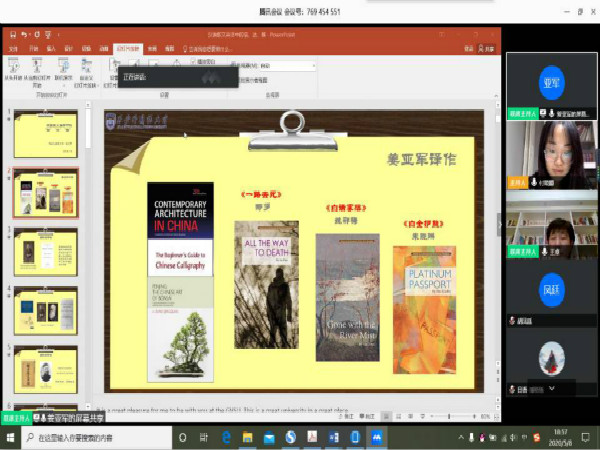Click the 凤廷 participant avatar tile

pyautogui.click(x=551, y=290)
